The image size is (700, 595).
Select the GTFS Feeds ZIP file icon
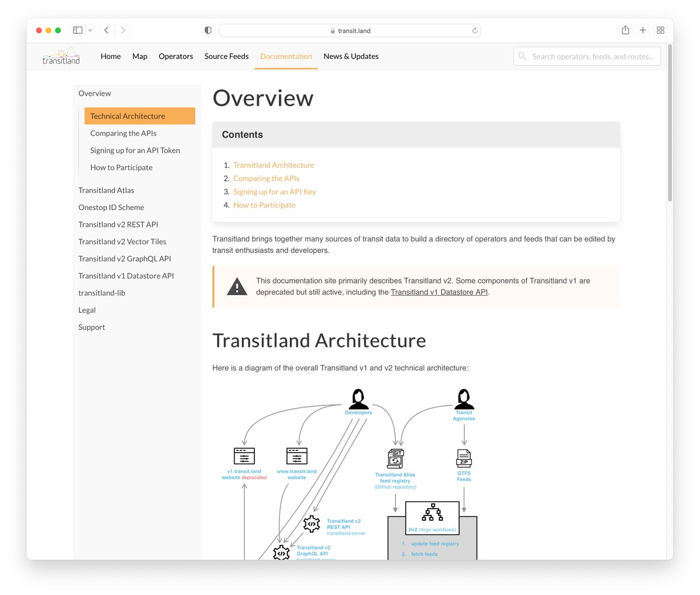click(464, 458)
